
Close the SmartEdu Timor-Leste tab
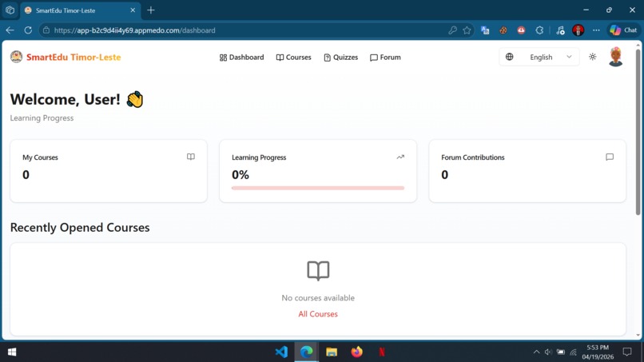[133, 10]
